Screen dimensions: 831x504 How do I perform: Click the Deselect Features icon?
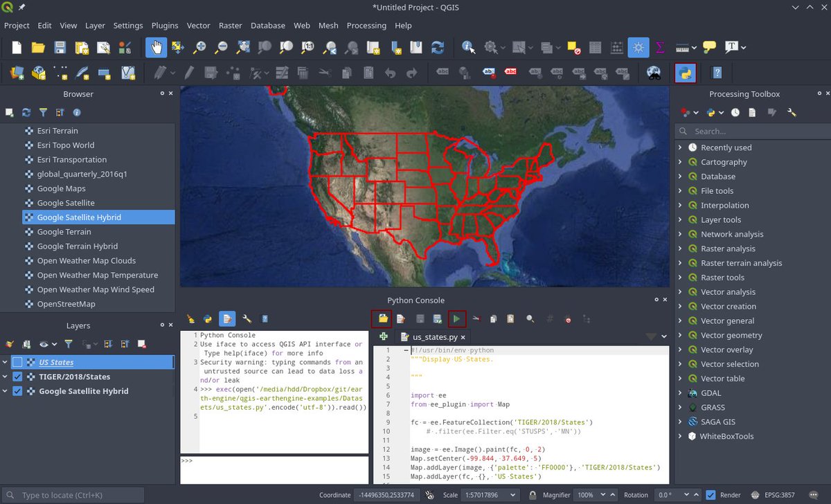pos(573,48)
